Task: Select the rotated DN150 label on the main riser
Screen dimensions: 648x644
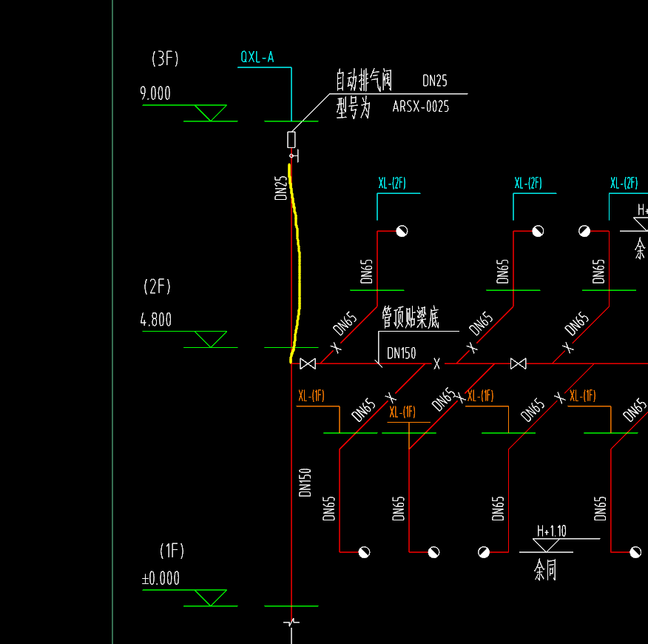Action: (x=305, y=483)
